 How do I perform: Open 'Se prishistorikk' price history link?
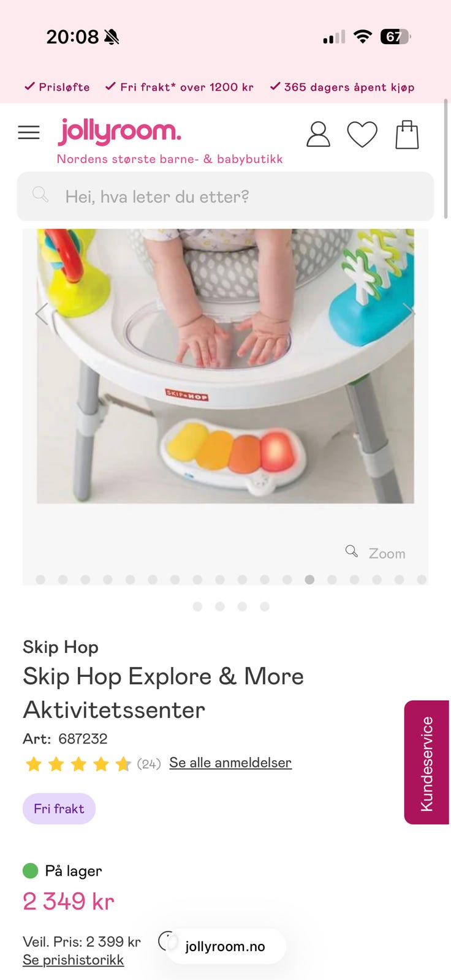(74, 960)
